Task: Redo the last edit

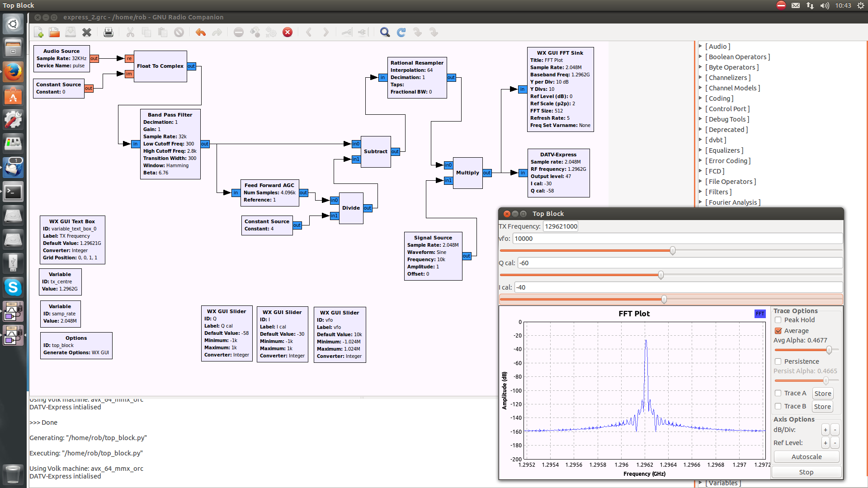Action: 217,32
